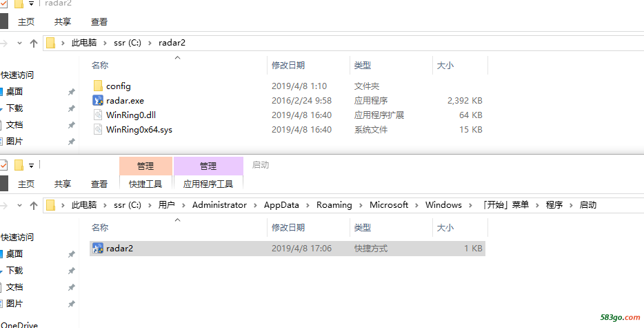The height and width of the screenshot is (328, 644).
Task: Sort by 名称 column in radar2 window
Action: 100,66
